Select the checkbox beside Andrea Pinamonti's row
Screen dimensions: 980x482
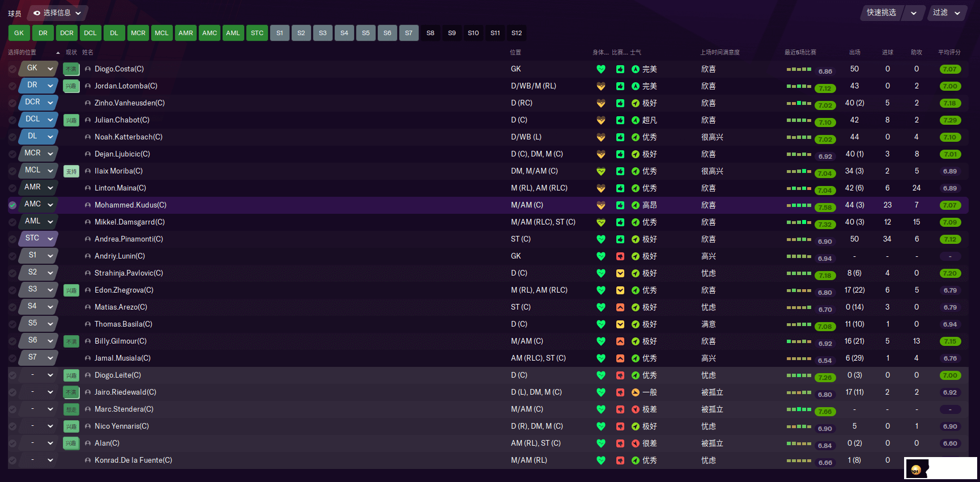click(12, 239)
